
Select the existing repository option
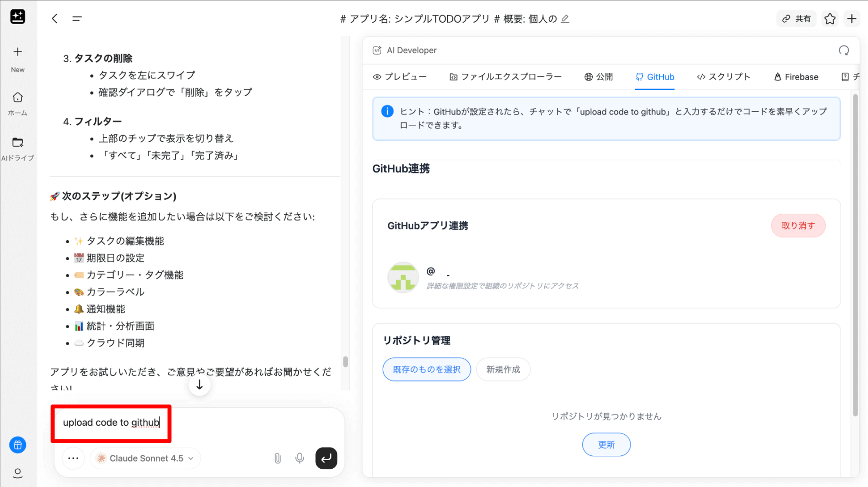426,369
